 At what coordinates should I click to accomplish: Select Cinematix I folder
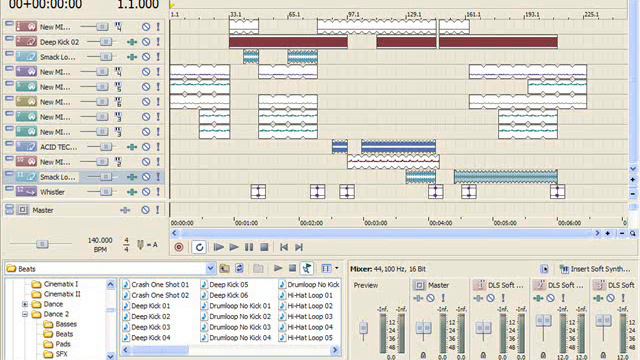(61, 284)
